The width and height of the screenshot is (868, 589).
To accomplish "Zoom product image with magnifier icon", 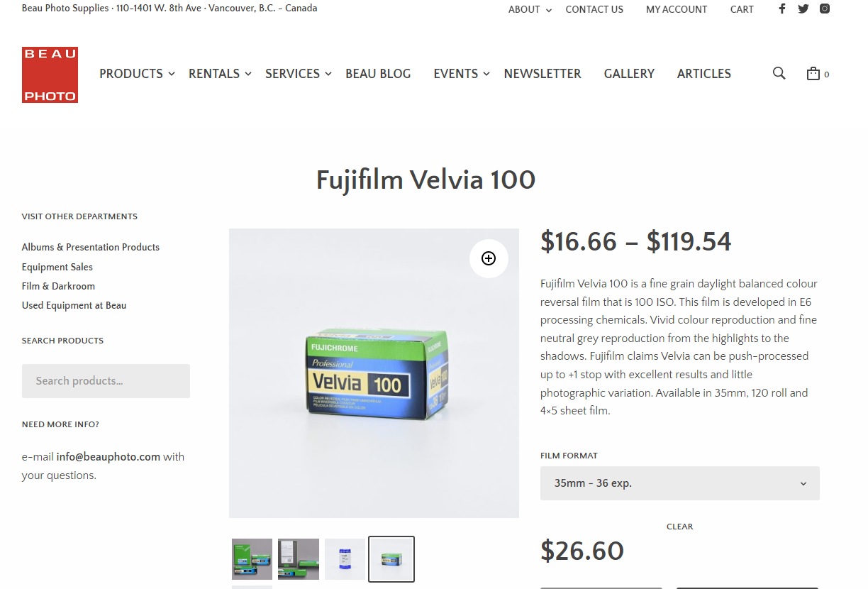I will click(489, 258).
